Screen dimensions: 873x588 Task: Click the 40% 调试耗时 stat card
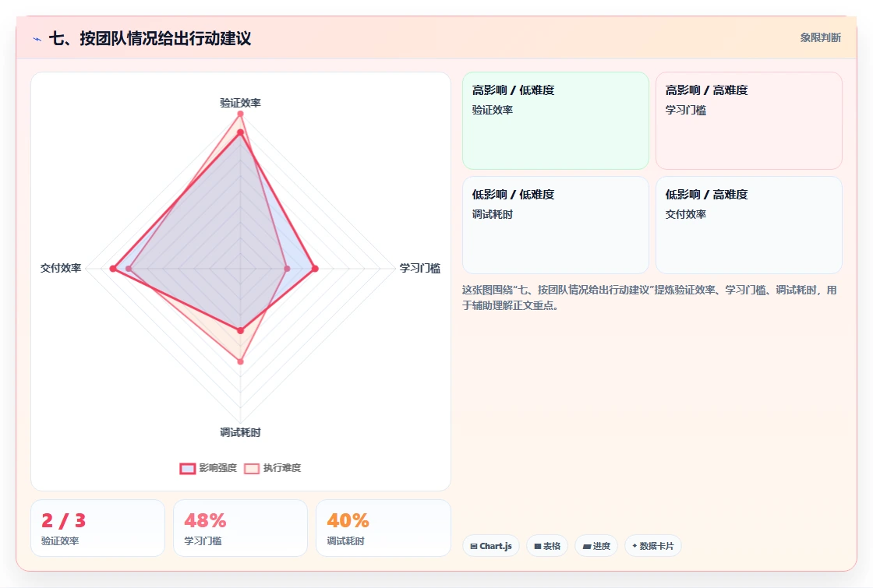coord(383,528)
